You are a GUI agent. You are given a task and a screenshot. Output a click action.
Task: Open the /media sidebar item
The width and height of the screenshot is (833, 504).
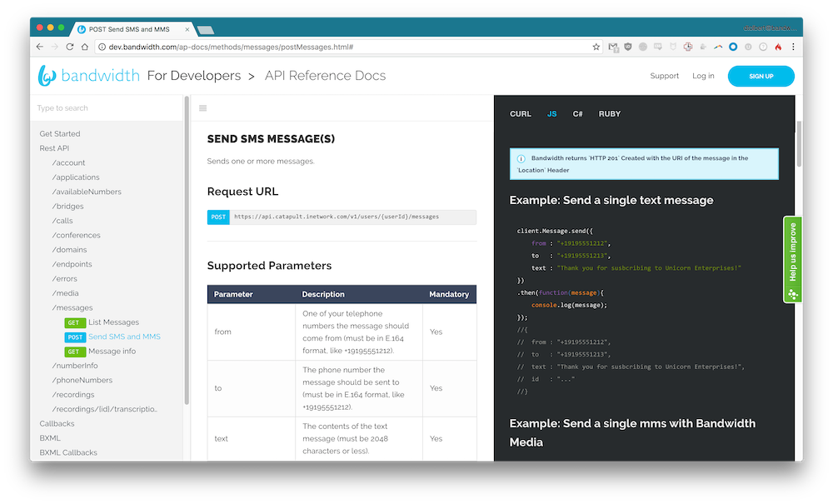tap(65, 293)
